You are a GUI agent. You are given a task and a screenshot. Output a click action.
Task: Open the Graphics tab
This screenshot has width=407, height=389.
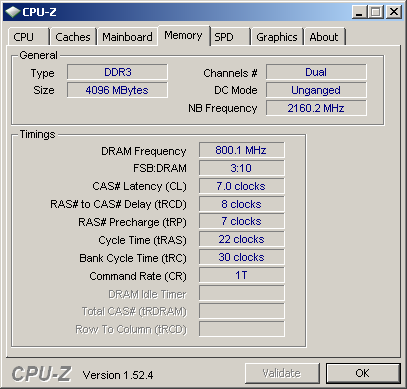pyautogui.click(x=277, y=37)
